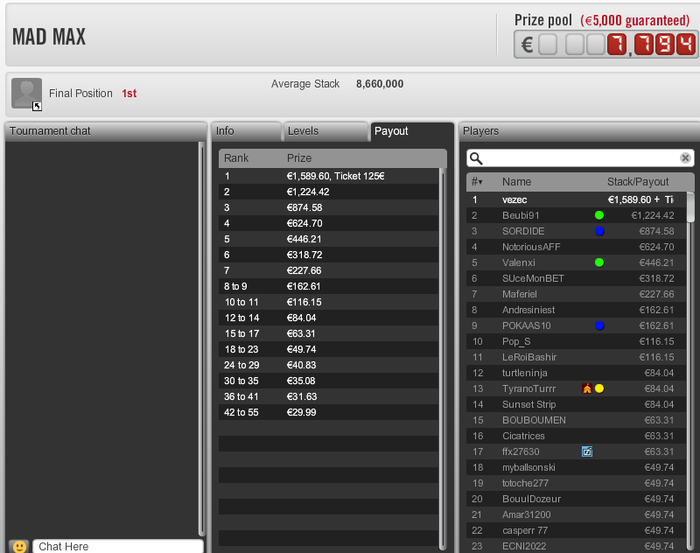This screenshot has width=700, height=553.
Task: Click the payout row 8 to 9
Action: [x=329, y=286]
